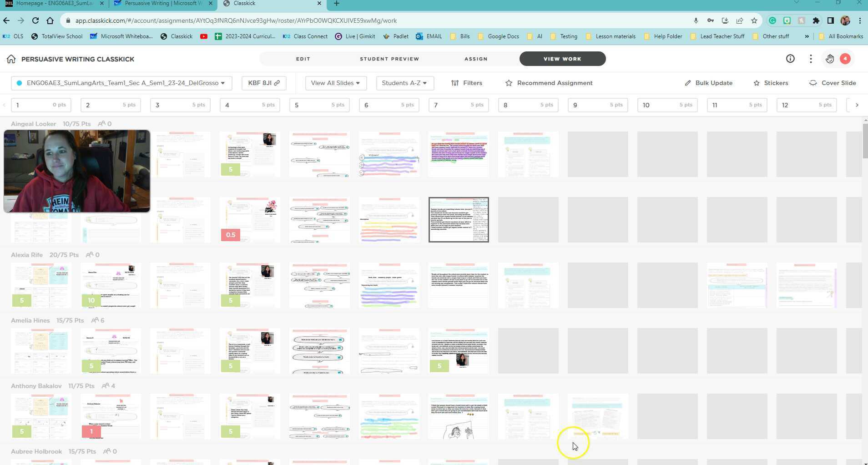Select the View Work tab
This screenshot has height=465, width=868.
(x=562, y=59)
